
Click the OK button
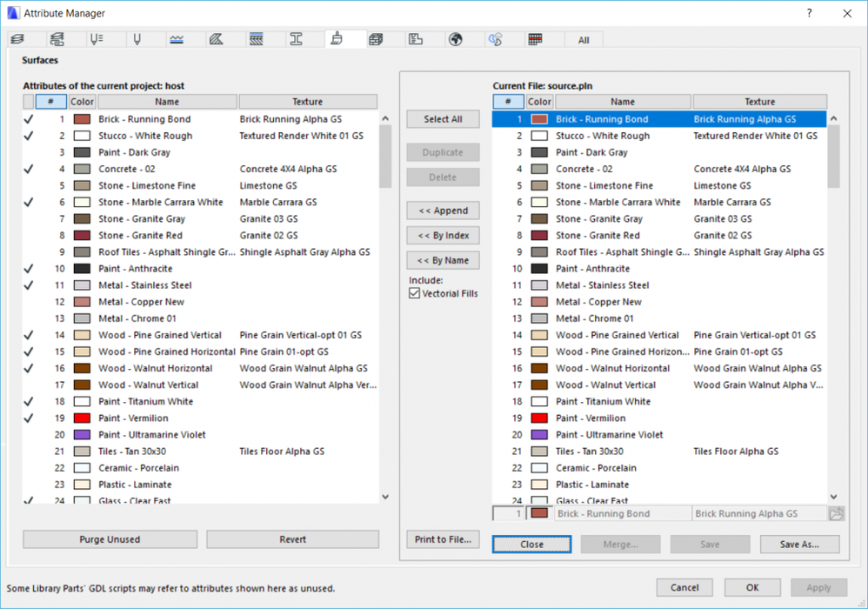[x=752, y=587]
